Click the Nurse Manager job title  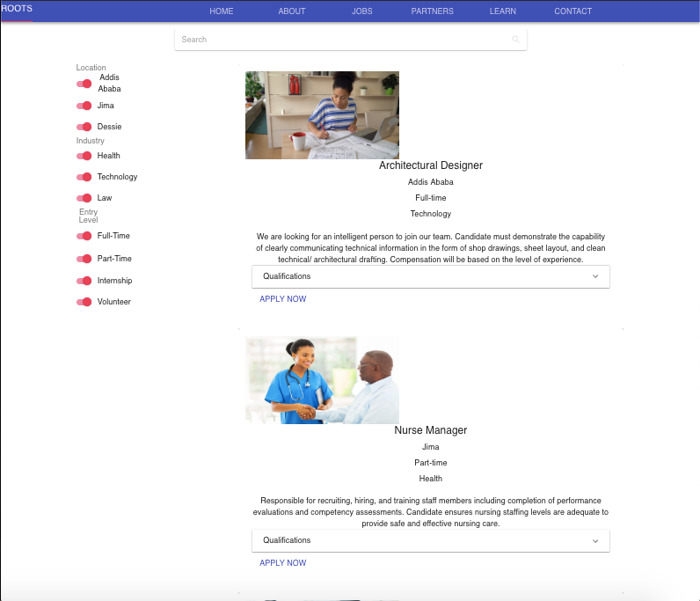point(431,430)
